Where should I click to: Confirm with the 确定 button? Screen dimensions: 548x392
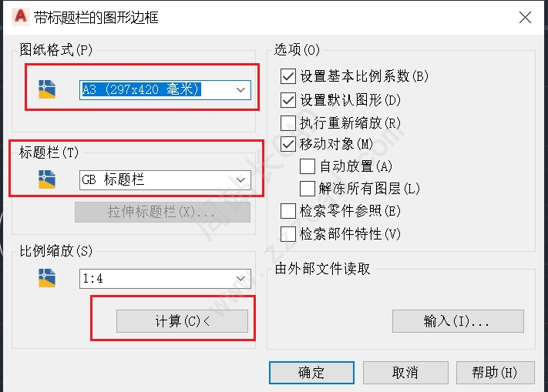point(311,373)
